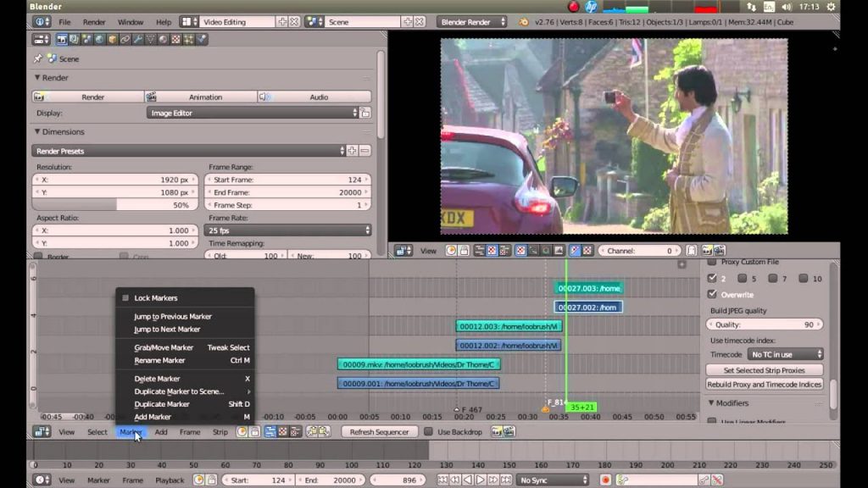This screenshot has width=868, height=488.
Task: Open the Object Data tab (triangle mesh)
Action: (151, 39)
